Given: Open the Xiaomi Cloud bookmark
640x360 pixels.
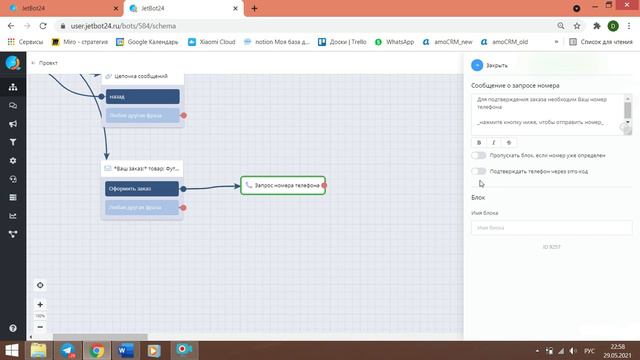Looking at the screenshot, I should [x=211, y=42].
